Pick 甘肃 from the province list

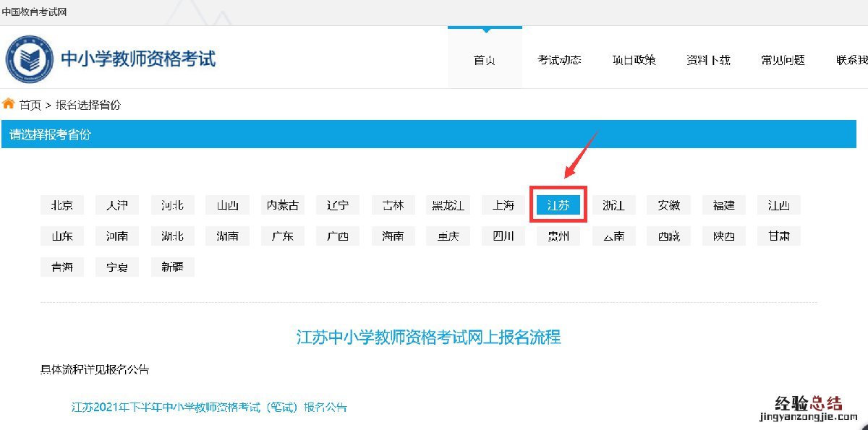tap(779, 236)
